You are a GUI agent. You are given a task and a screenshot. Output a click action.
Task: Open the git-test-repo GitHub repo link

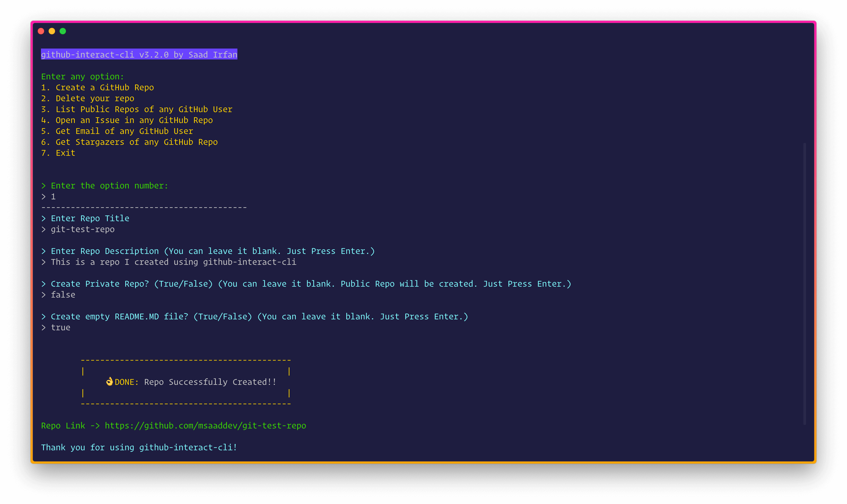205,425
